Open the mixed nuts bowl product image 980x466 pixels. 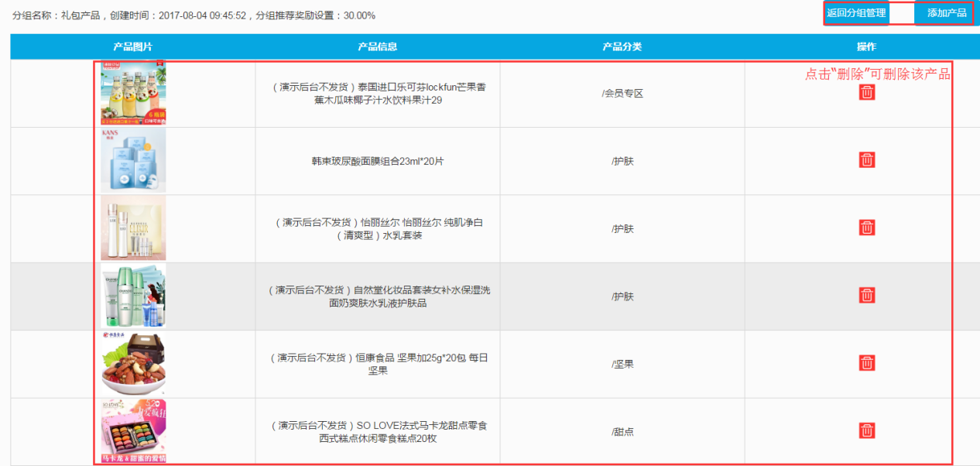coord(133,363)
